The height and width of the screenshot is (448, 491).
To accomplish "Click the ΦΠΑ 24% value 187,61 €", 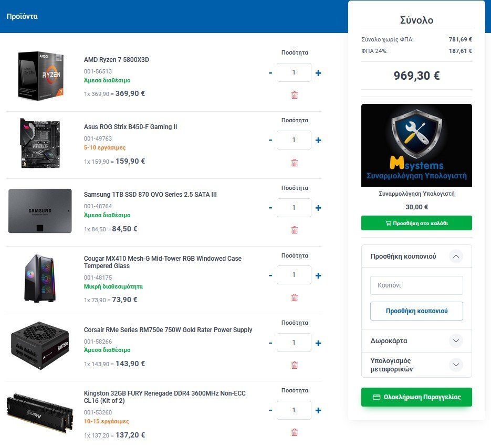I will [461, 51].
